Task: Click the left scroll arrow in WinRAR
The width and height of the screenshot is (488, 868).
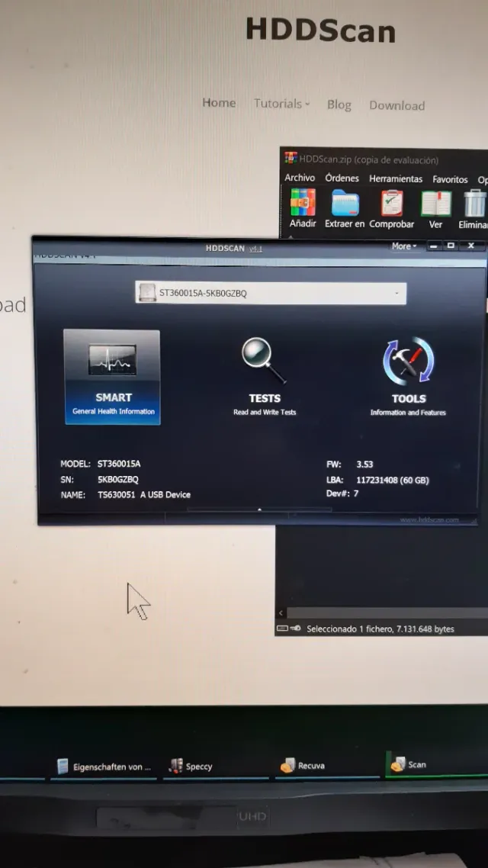Action: point(281,613)
